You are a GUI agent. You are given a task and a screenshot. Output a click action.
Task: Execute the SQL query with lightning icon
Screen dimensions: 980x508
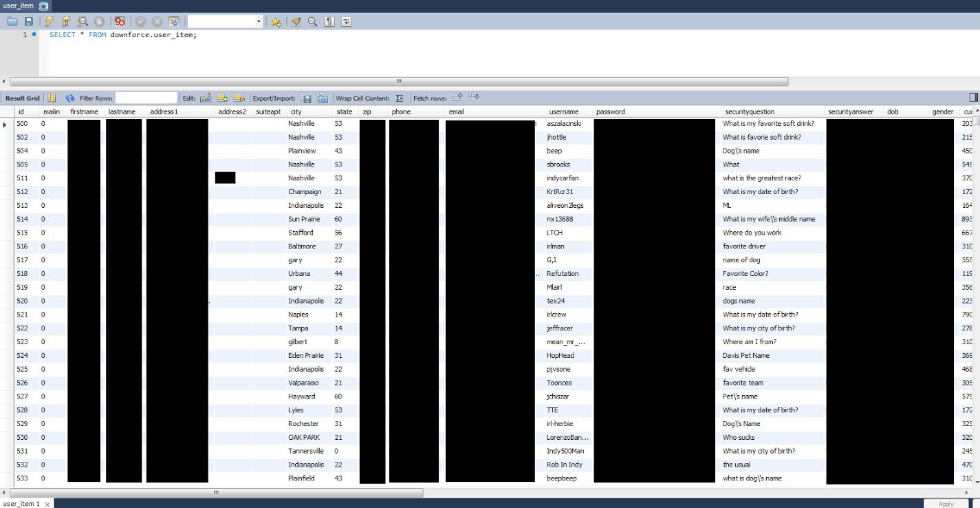coord(50,22)
